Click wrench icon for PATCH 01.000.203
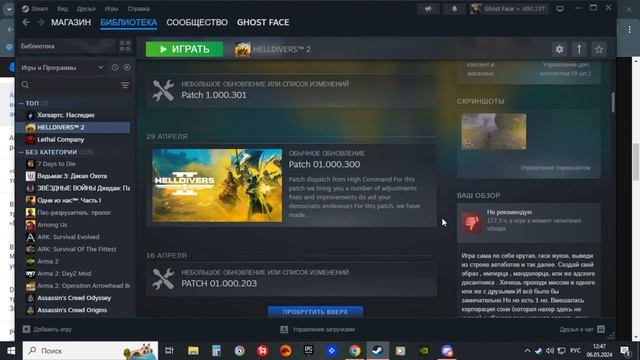 pos(163,279)
